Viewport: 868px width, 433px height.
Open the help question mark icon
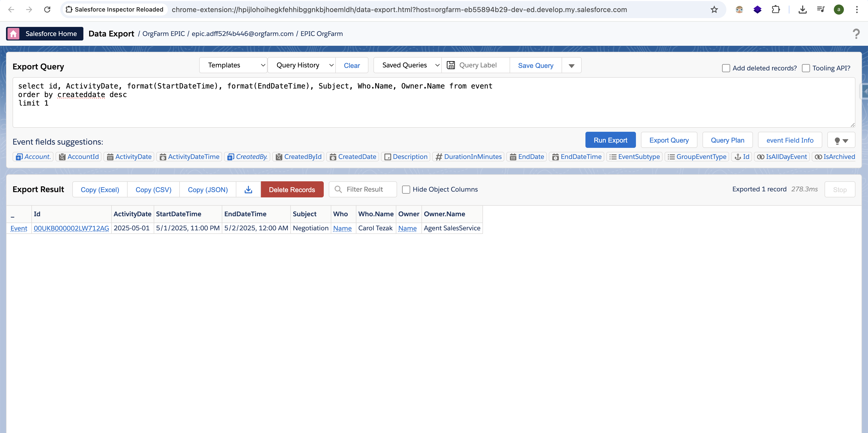[x=856, y=34]
